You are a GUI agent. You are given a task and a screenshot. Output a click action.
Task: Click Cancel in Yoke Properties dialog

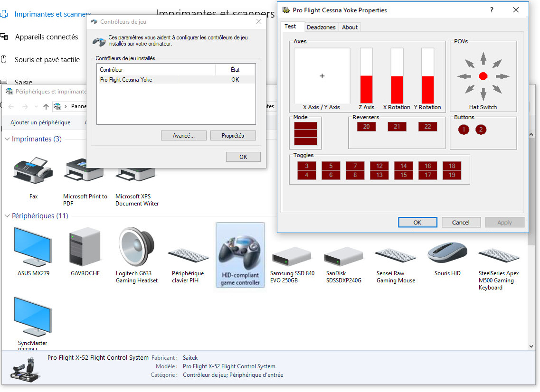[x=461, y=222]
